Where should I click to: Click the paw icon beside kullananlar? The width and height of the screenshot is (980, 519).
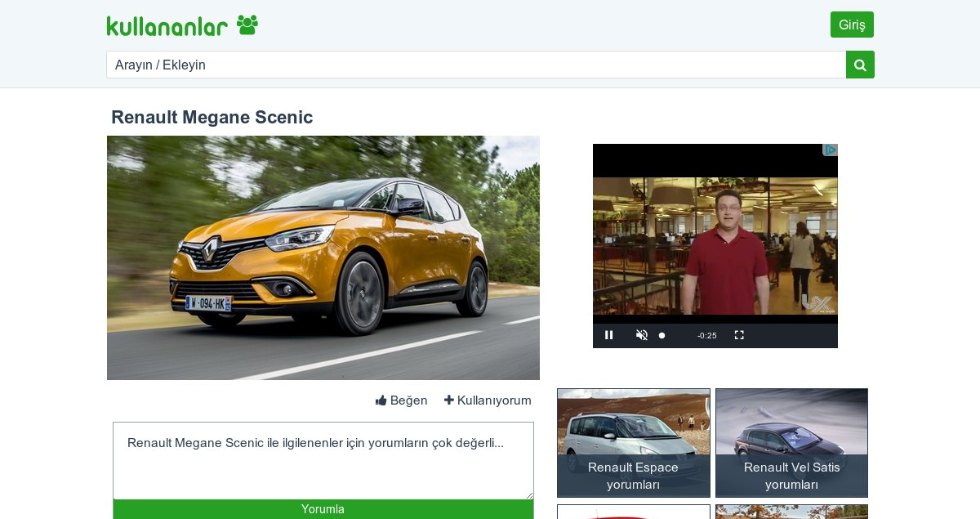coord(247,25)
